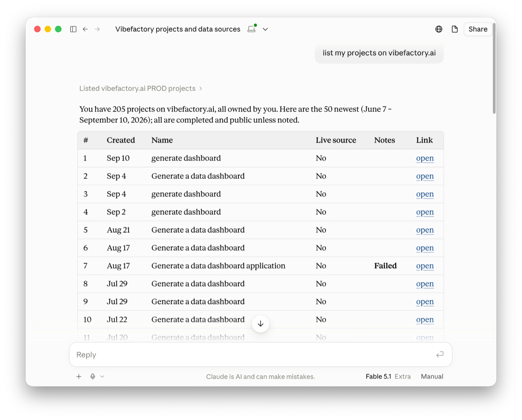Image resolution: width=522 pixels, height=420 pixels.
Task: Go forward with the right arrow
Action: (x=97, y=29)
